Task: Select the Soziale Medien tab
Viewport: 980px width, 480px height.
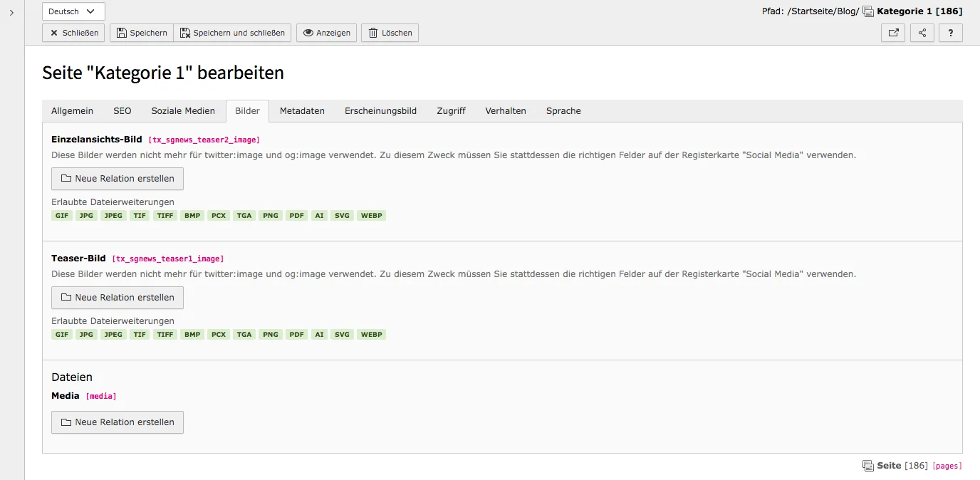Action: coord(182,110)
